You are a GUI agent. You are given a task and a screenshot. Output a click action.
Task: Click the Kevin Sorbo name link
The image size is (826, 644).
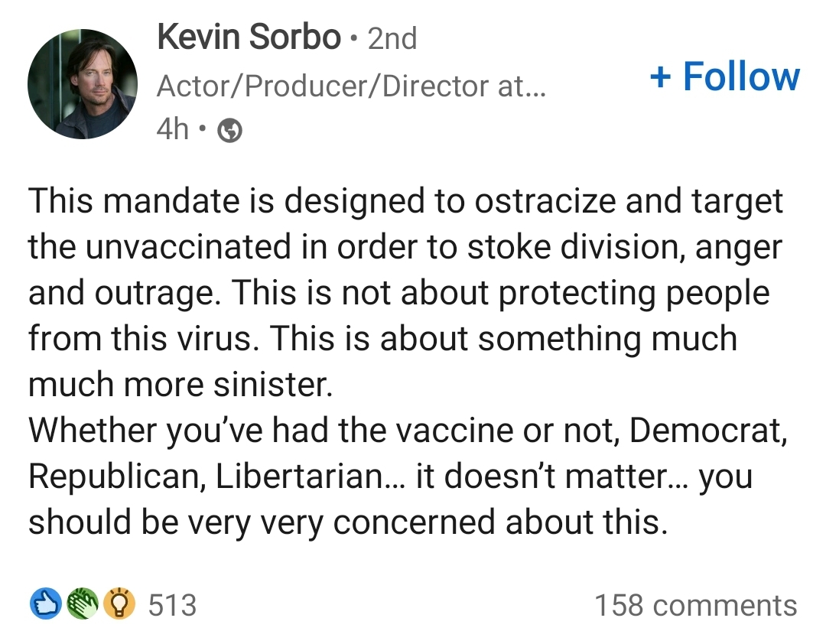[x=249, y=37]
